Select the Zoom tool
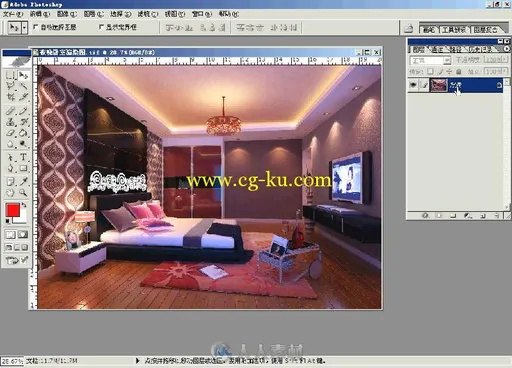Screen dimensions: 512x368 23,193
